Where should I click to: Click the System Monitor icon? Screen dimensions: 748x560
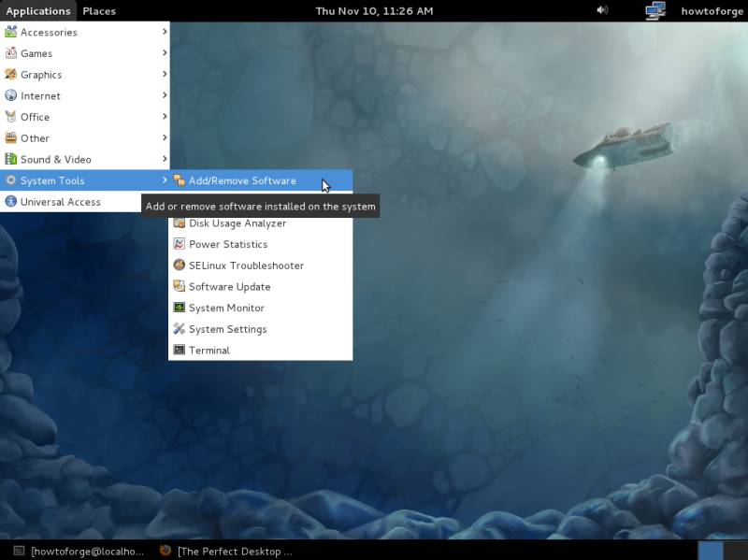(x=180, y=308)
